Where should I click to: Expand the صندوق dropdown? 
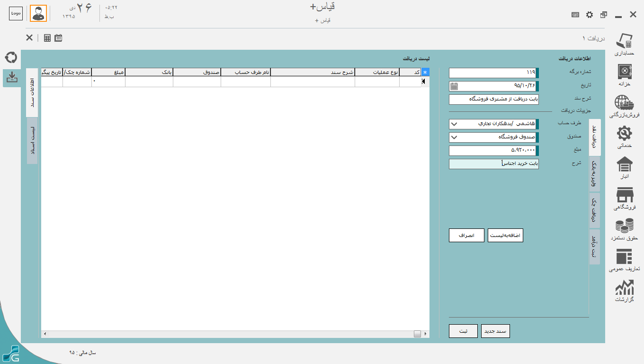click(454, 137)
